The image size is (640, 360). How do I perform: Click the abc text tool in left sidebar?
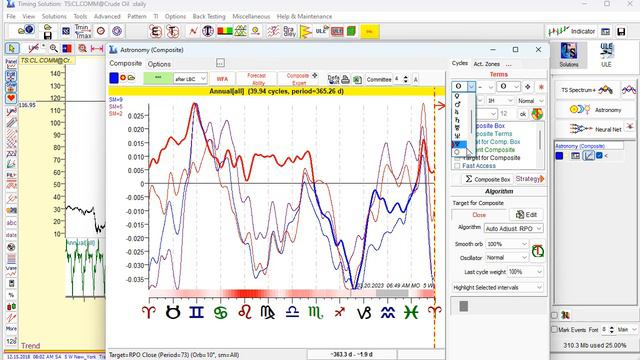11,222
